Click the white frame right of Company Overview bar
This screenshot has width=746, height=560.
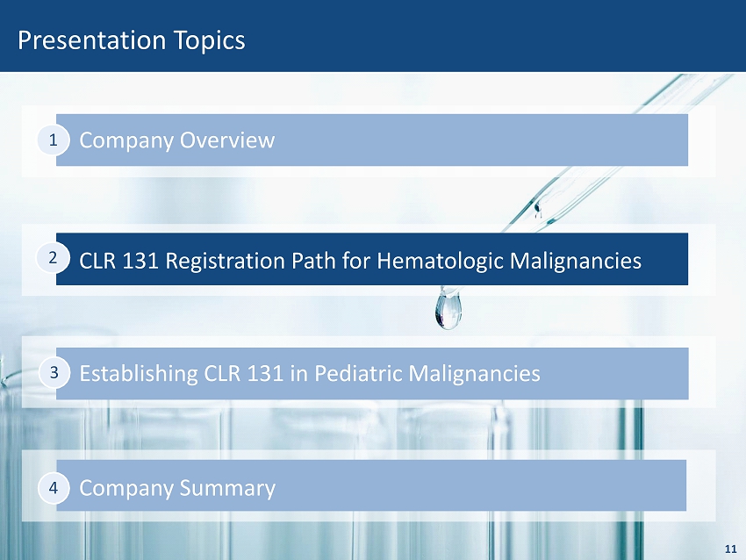701,140
